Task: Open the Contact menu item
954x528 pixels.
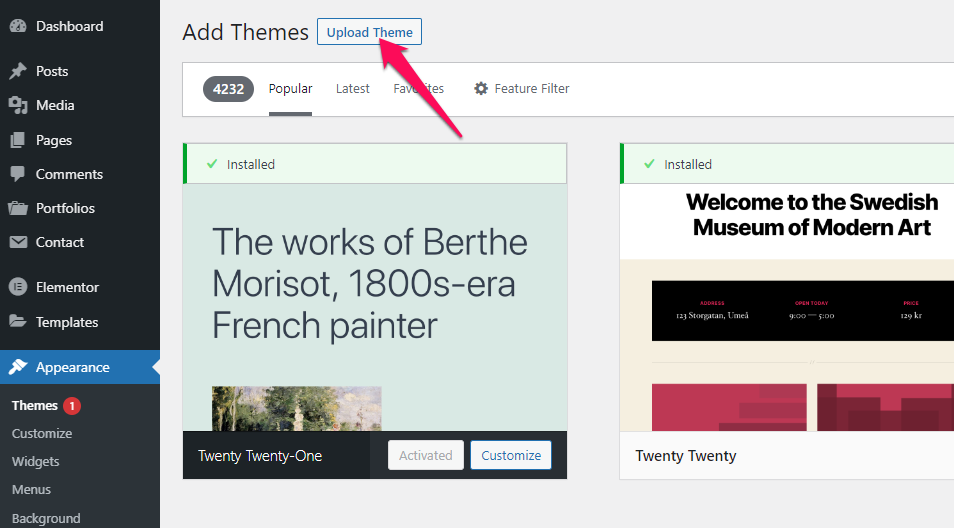Action: pos(80,242)
